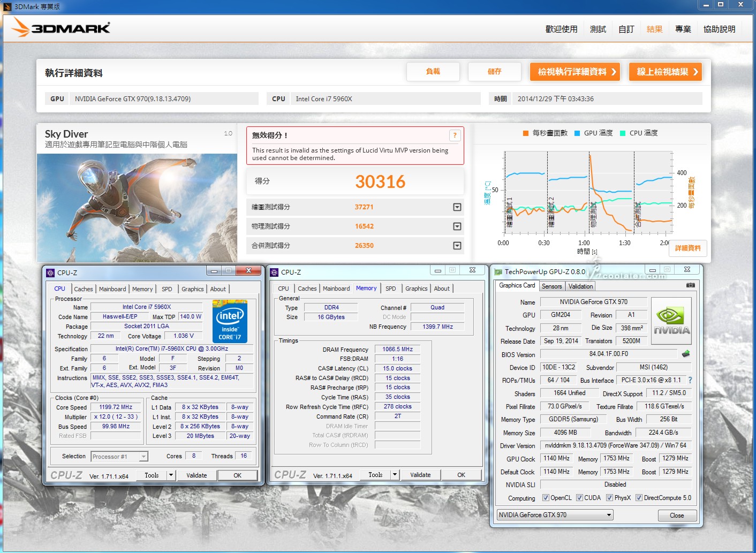The image size is (756, 553).
Task: Open the Validation tab in GPU-Z
Action: click(580, 286)
